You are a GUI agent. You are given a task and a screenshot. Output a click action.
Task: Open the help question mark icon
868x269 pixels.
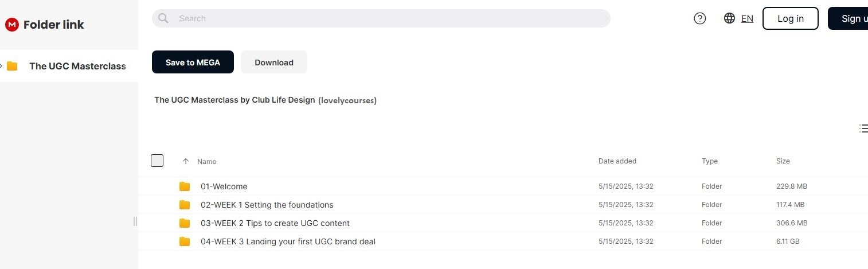coord(699,18)
